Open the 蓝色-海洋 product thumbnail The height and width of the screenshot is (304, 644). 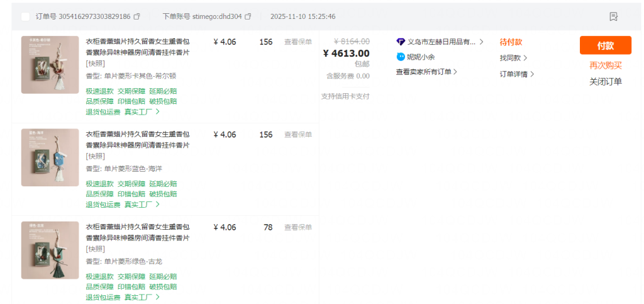[x=50, y=157]
